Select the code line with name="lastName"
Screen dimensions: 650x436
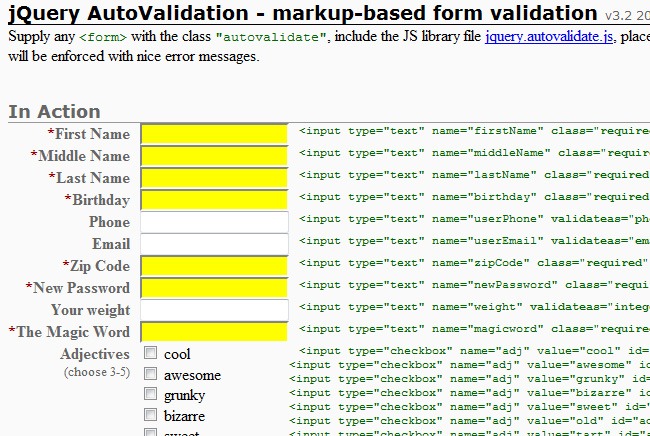coord(474,175)
